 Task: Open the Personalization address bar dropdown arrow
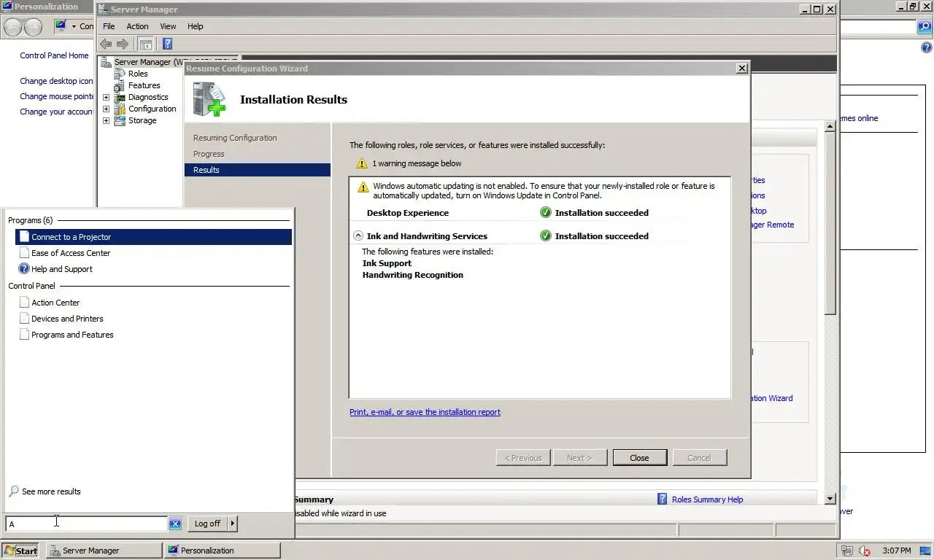tap(73, 26)
